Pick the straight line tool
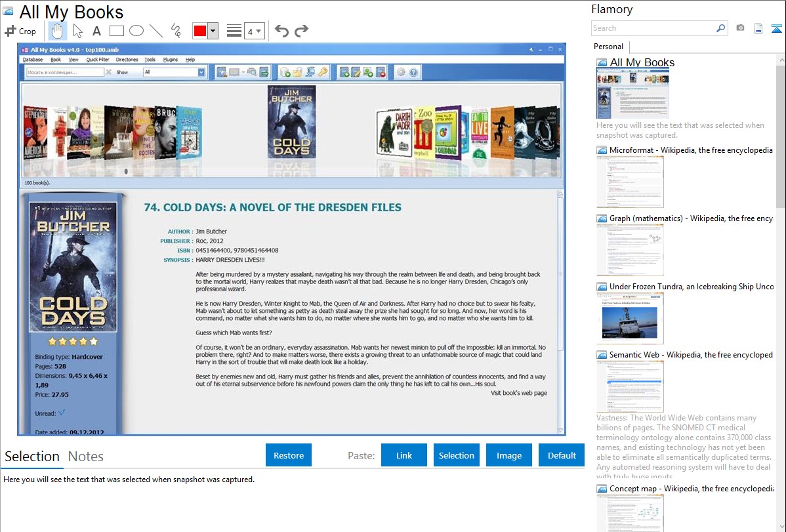 coord(156,31)
